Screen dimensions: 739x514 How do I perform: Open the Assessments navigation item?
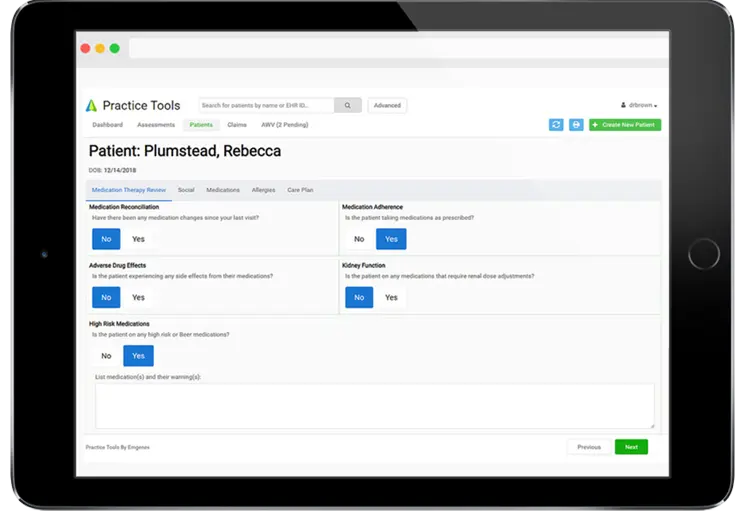coord(156,125)
